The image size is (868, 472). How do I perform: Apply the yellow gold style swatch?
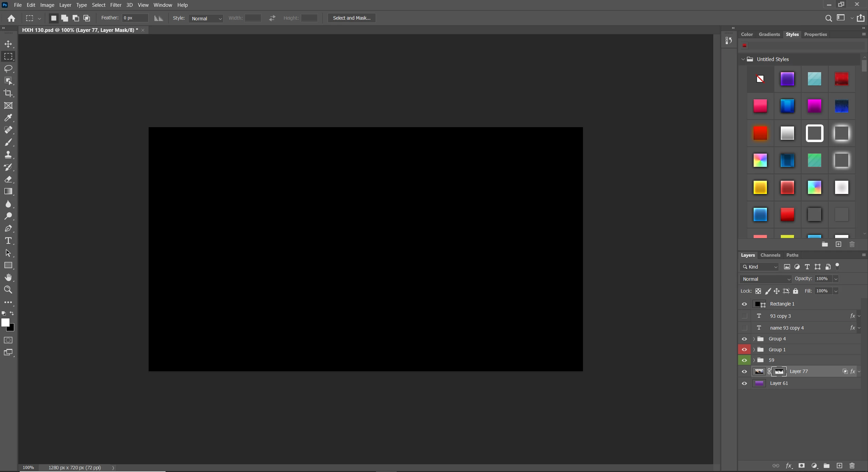[760, 188]
